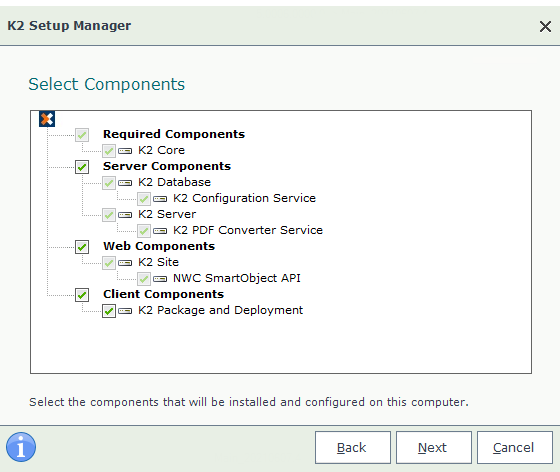Close the K2 Setup Manager window
Image resolution: width=560 pixels, height=472 pixels.
(545, 26)
